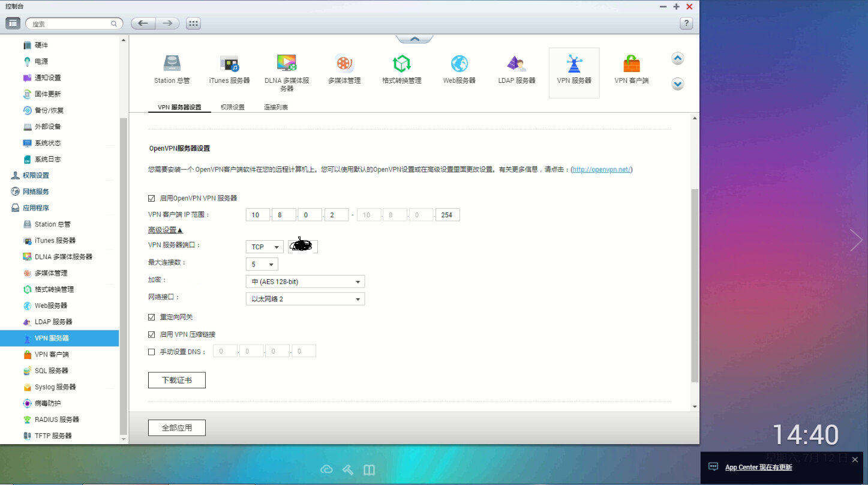Click the carousel down arrow button
Image resolution: width=868 pixels, height=485 pixels.
678,84
